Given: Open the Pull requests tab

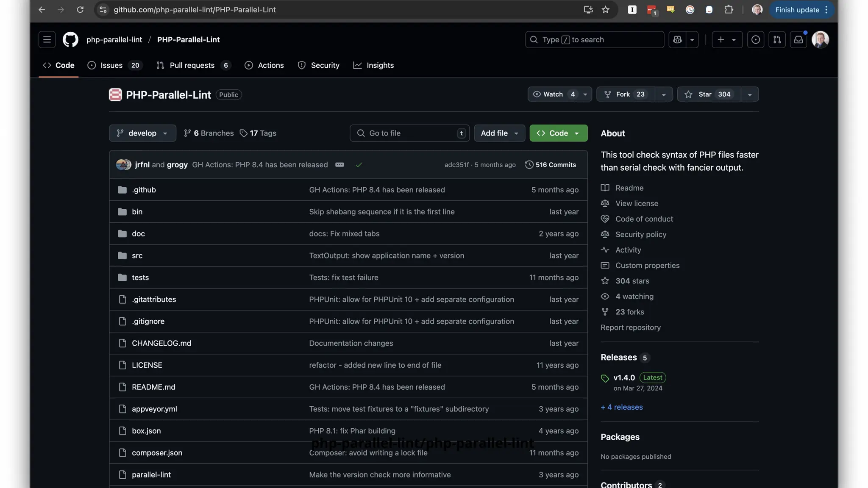Looking at the screenshot, I should pos(195,65).
